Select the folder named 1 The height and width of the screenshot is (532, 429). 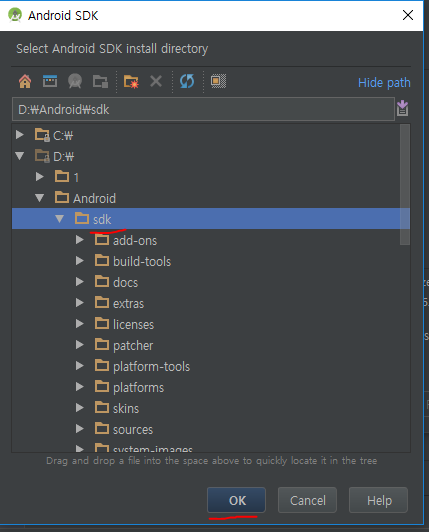tap(76, 177)
